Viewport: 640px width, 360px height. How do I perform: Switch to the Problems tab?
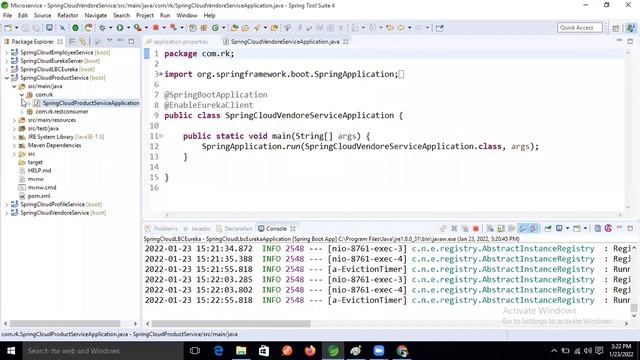tap(165, 229)
